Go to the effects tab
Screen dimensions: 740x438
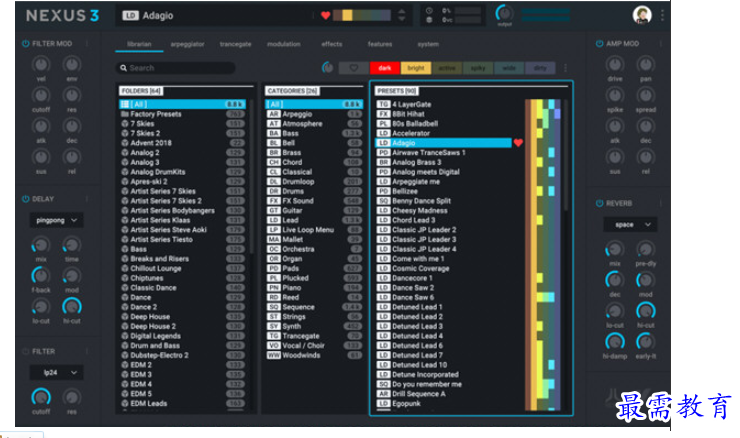pos(332,44)
